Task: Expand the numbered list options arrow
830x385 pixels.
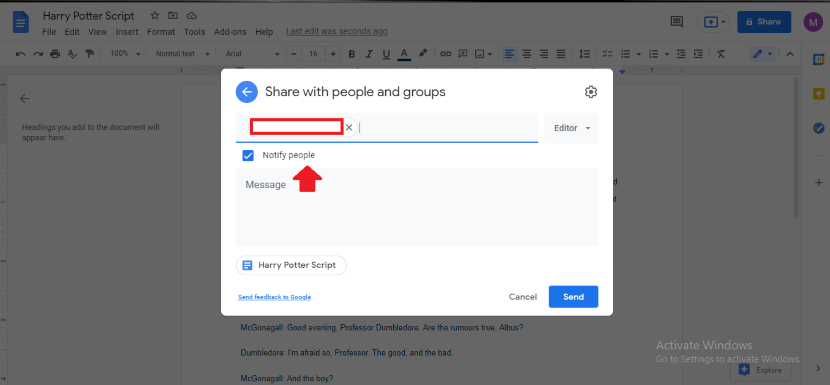Action: pos(666,54)
